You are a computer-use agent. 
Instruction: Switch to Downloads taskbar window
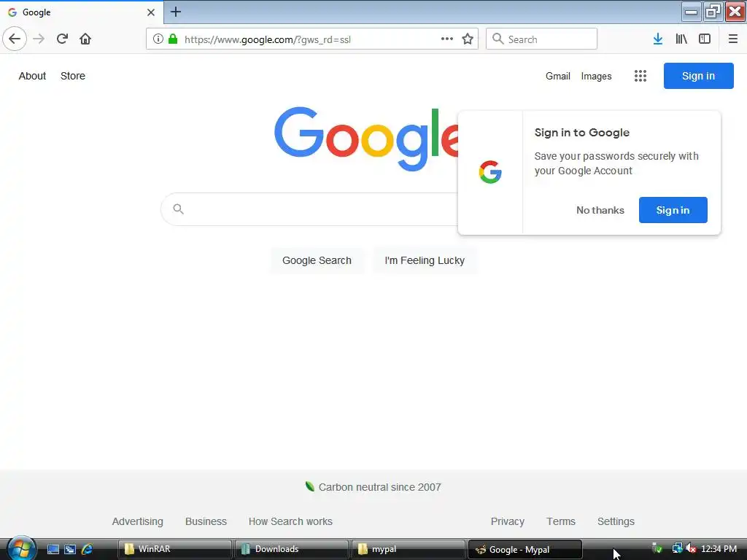coord(292,549)
